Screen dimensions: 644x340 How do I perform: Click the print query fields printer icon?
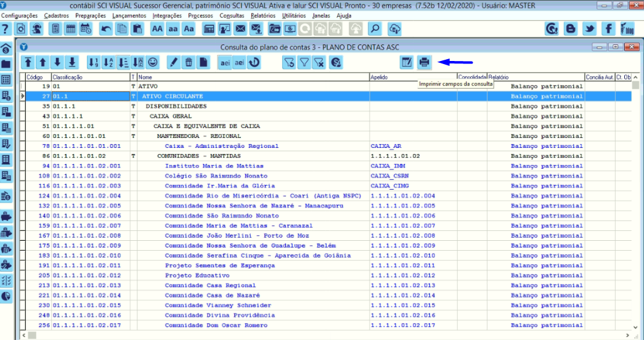click(424, 62)
